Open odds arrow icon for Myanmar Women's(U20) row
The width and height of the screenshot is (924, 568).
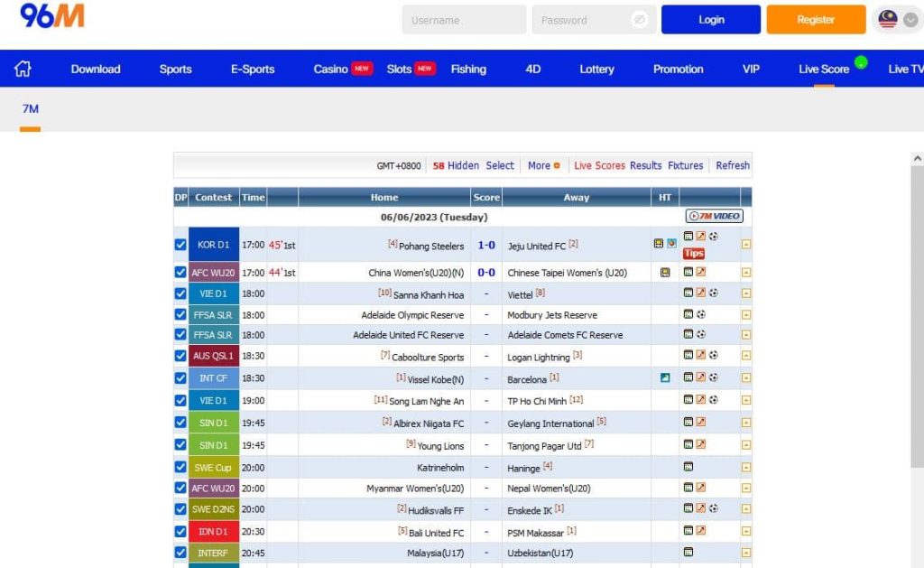click(700, 488)
